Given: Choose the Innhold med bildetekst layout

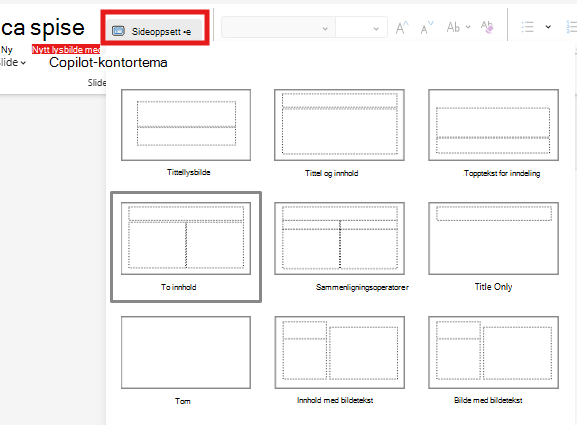Looking at the screenshot, I should coord(339,353).
